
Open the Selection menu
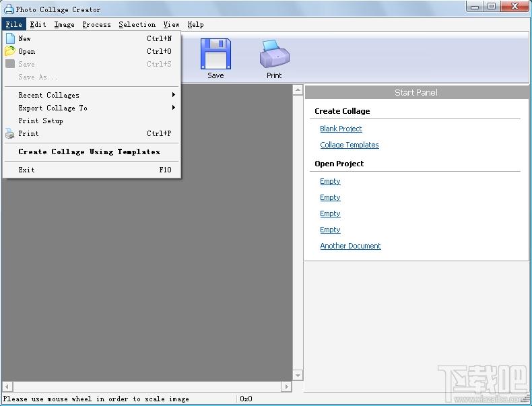(x=137, y=24)
